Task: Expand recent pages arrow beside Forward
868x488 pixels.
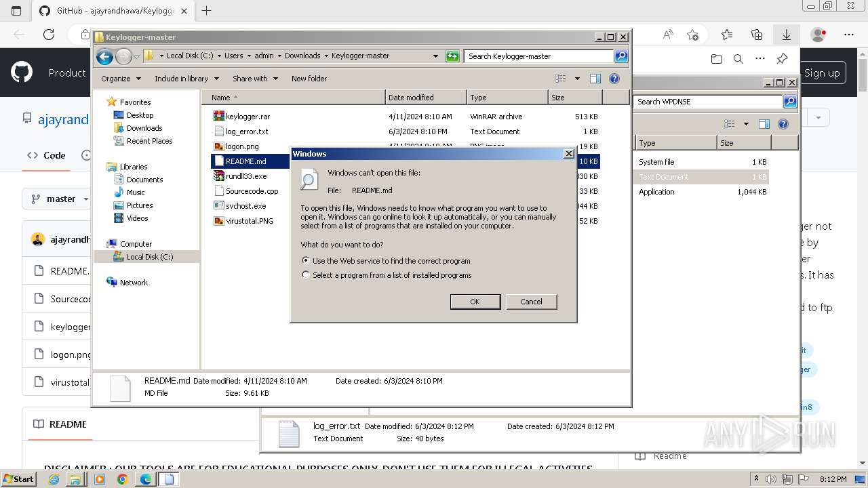Action: point(137,56)
